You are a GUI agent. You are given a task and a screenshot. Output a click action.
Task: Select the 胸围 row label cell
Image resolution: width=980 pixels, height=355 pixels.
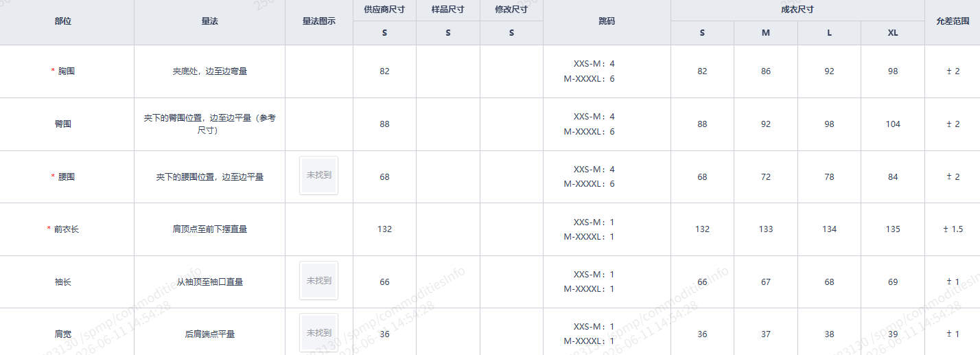tap(67, 71)
